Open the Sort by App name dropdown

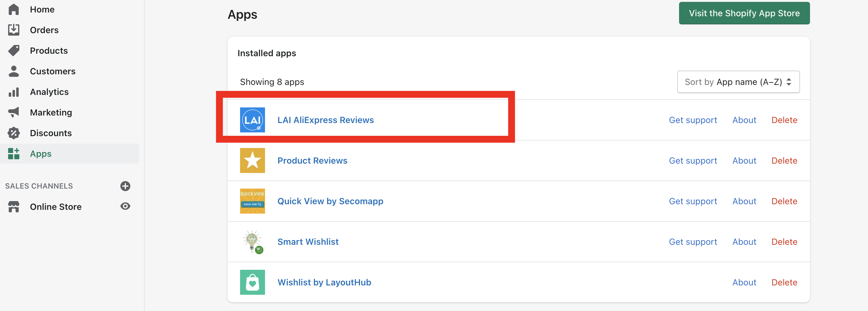[x=738, y=81]
